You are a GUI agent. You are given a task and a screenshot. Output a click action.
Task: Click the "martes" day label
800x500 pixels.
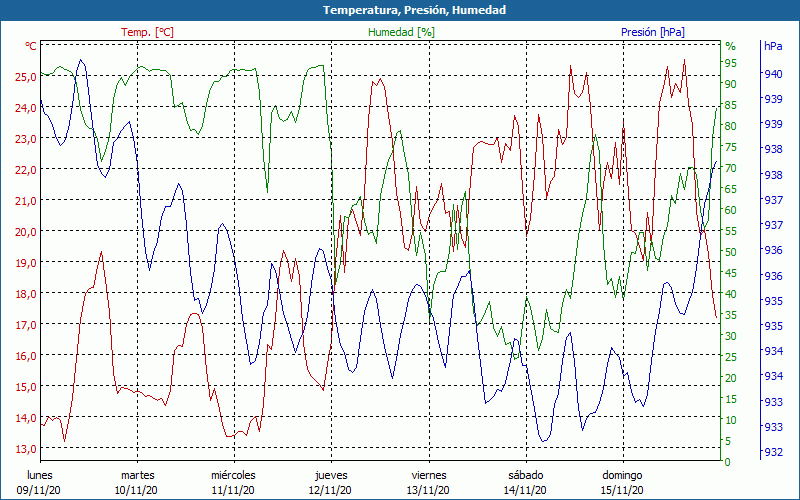(x=137, y=475)
